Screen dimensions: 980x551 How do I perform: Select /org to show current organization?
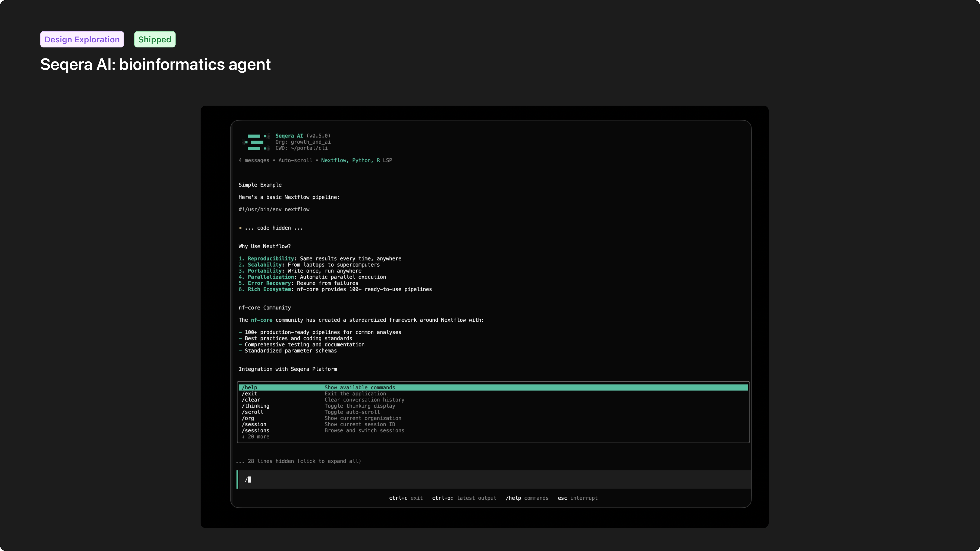[x=248, y=418]
